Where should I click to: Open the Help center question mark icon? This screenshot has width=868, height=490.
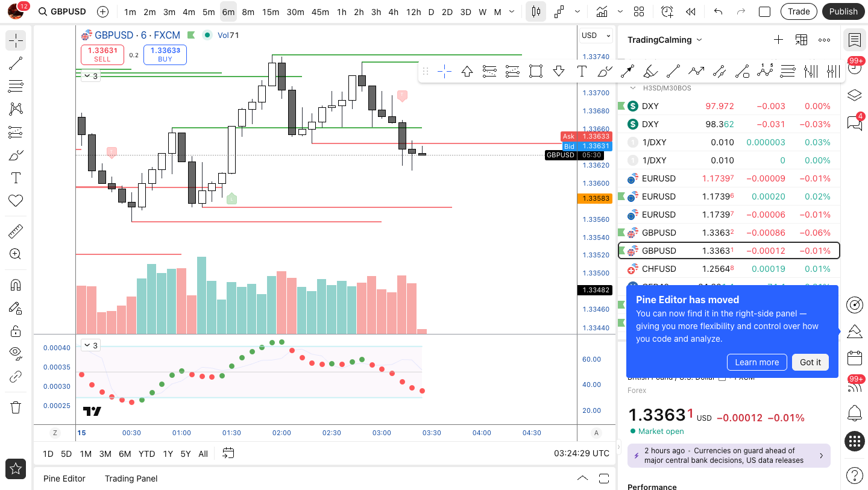click(x=854, y=476)
